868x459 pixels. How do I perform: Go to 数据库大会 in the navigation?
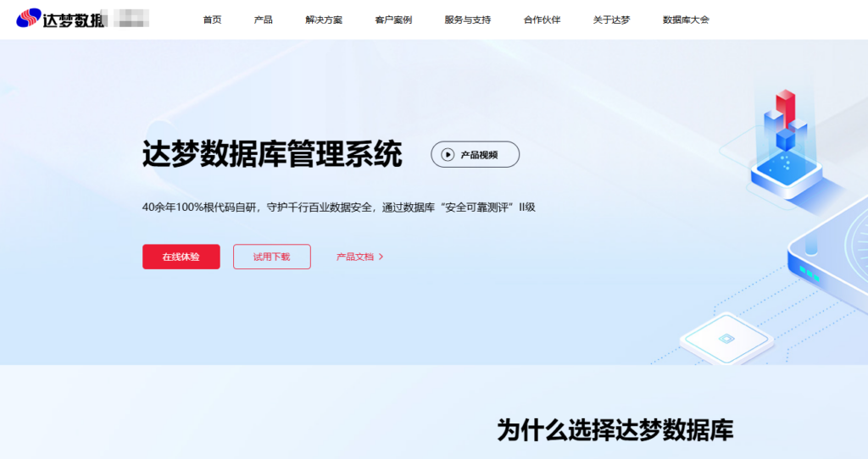(x=686, y=20)
